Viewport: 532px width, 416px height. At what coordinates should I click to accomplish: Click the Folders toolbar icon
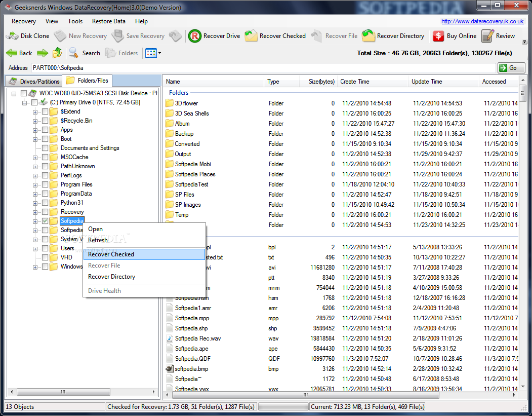(111, 53)
